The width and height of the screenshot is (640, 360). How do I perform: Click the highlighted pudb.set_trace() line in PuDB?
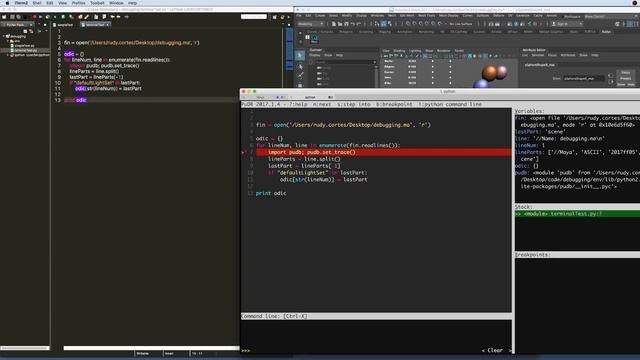pos(384,152)
